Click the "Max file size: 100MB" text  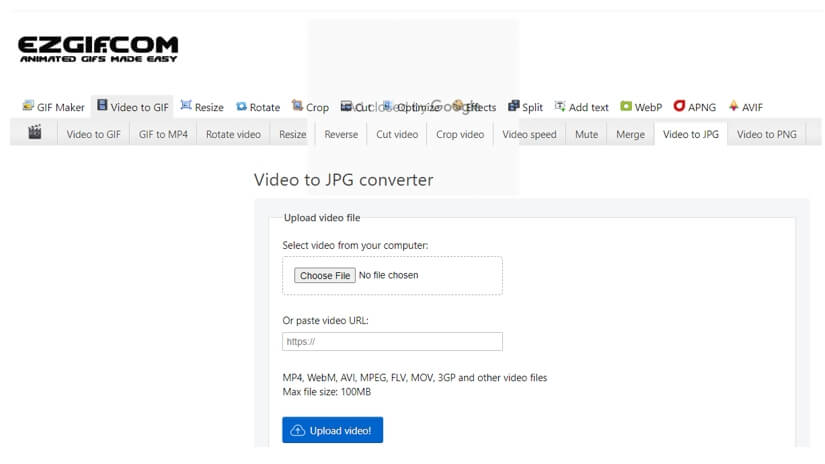point(327,392)
